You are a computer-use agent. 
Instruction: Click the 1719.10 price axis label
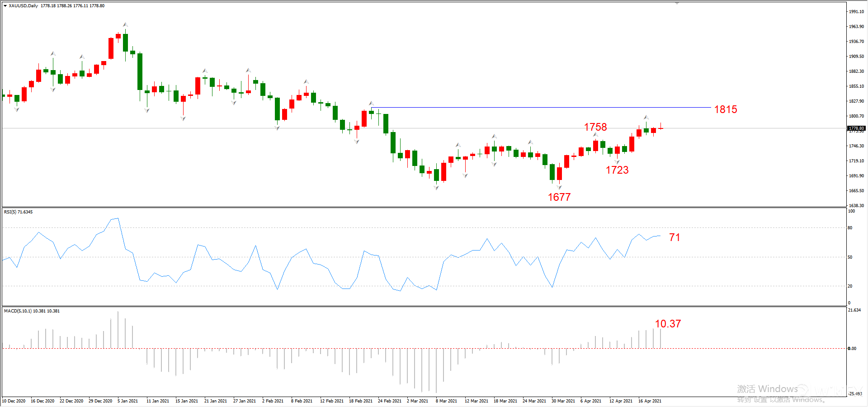(856, 161)
